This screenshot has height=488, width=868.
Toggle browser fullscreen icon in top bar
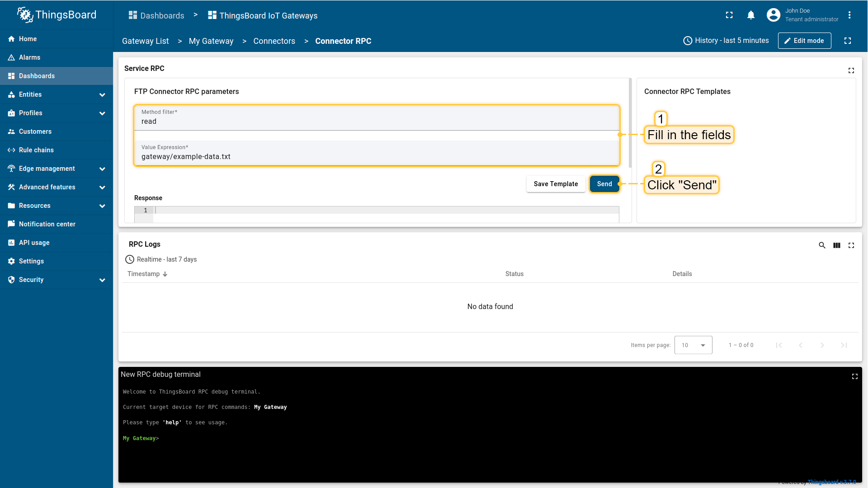point(729,15)
